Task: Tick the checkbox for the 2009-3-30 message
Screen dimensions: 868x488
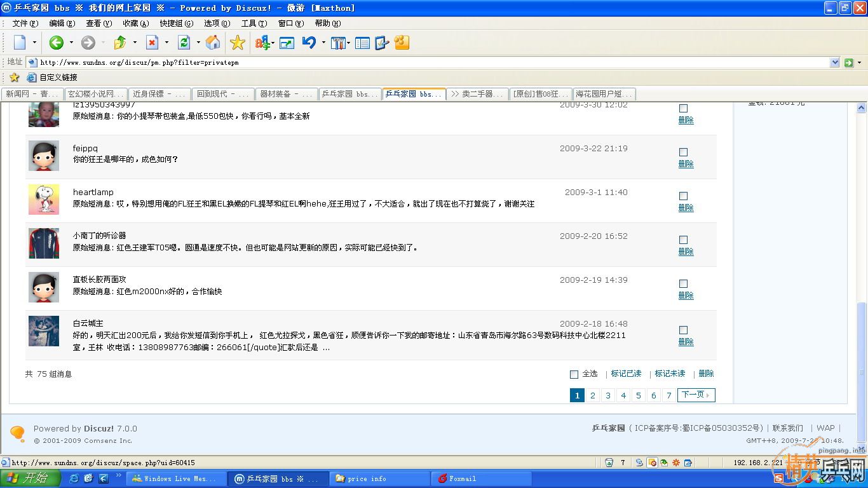Action: coord(683,108)
